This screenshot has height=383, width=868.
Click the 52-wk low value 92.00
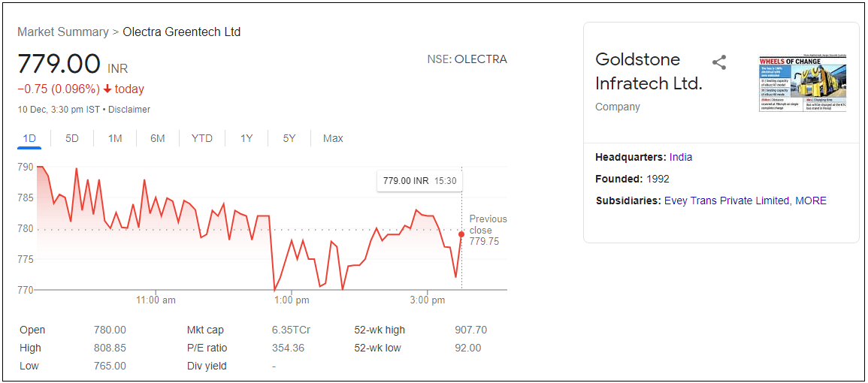click(x=467, y=348)
